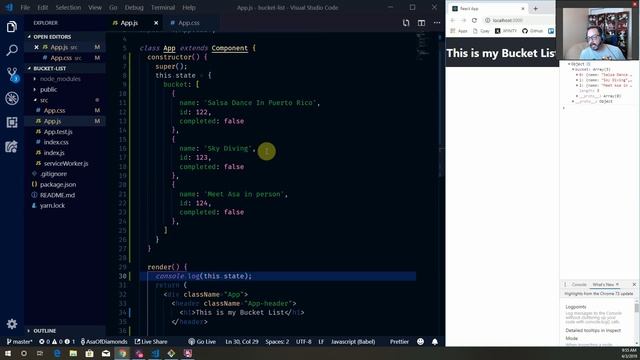Screen dimensions: 640x360
Task: Close the App.js editor tab
Action: click(x=156, y=23)
